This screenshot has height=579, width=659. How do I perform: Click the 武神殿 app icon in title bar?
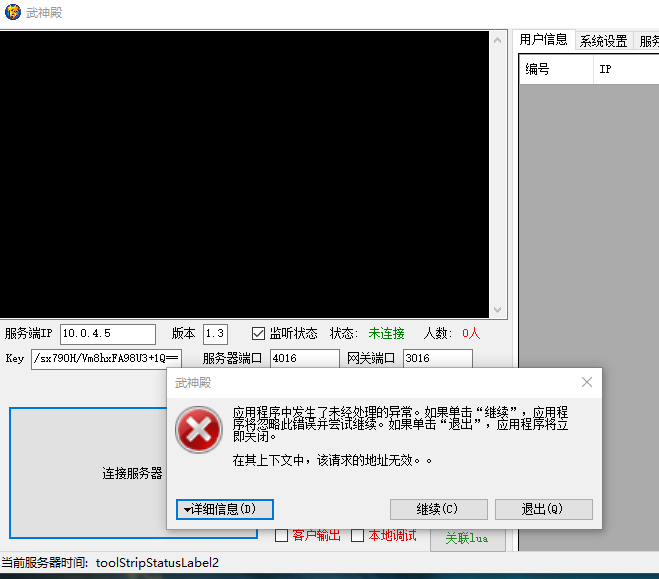pos(14,12)
